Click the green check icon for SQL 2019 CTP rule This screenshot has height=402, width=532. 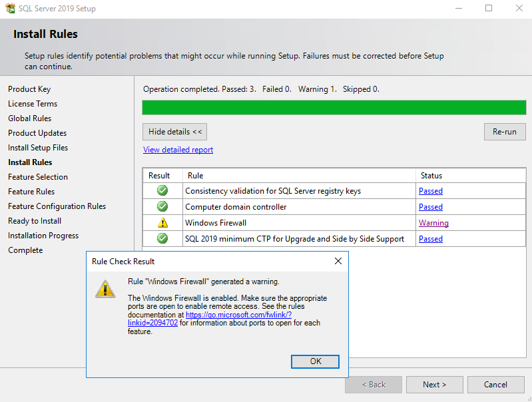coord(162,238)
